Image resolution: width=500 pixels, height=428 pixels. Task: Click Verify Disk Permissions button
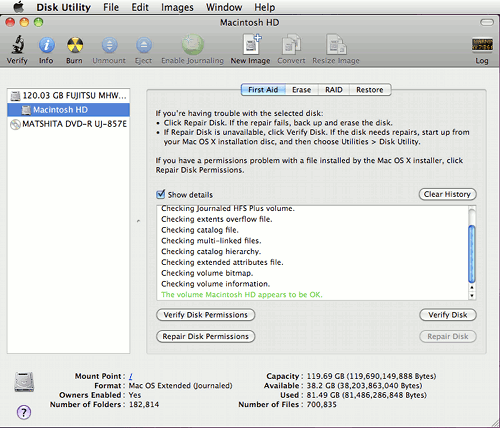(206, 315)
